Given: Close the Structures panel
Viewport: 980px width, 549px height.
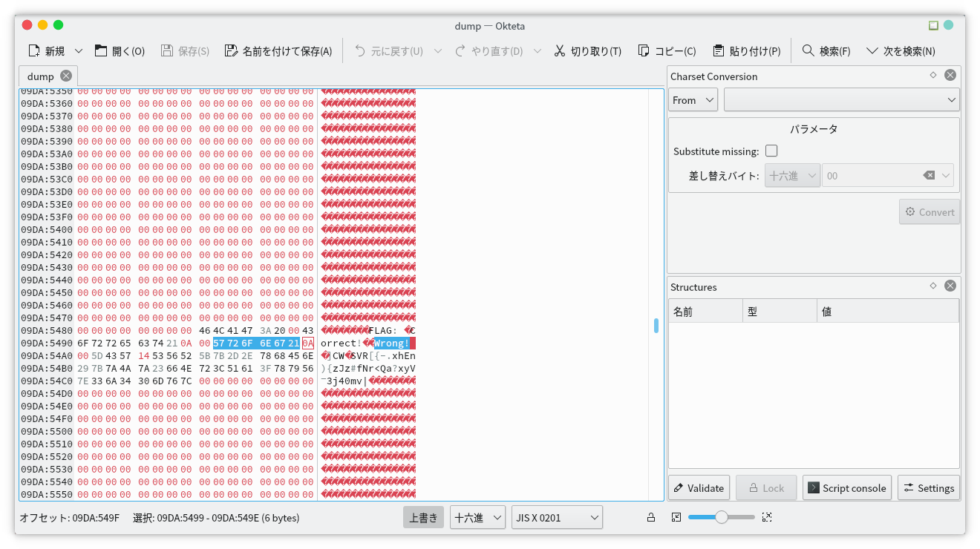Looking at the screenshot, I should tap(950, 286).
